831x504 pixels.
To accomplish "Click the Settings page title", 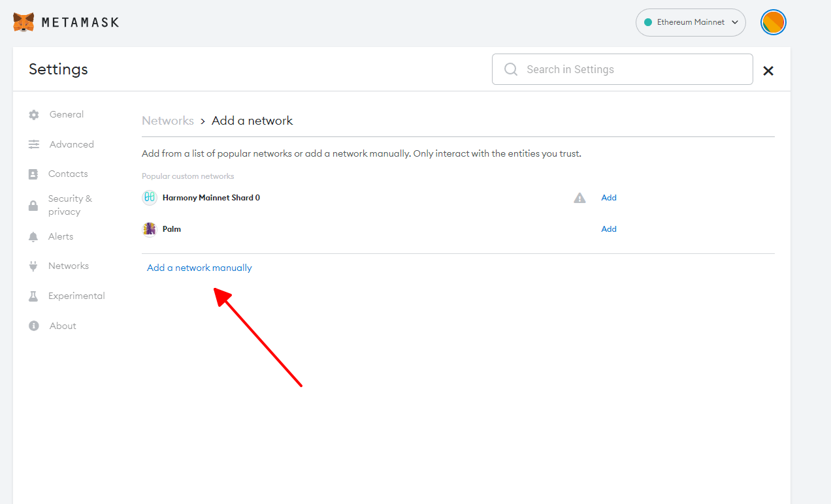I will [58, 69].
